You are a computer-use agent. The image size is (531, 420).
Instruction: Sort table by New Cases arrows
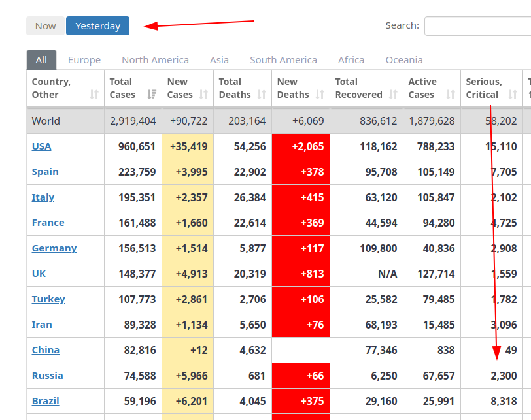click(203, 95)
